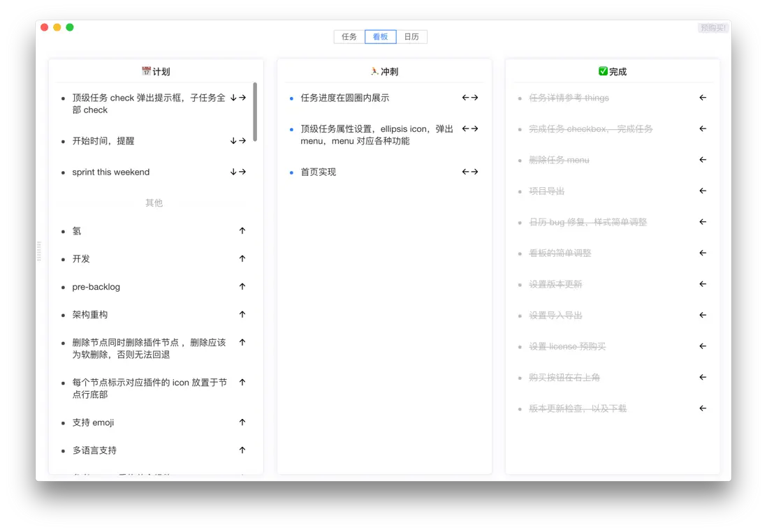Select task text sprint this weekend
This screenshot has height=532, width=767.
pos(111,172)
